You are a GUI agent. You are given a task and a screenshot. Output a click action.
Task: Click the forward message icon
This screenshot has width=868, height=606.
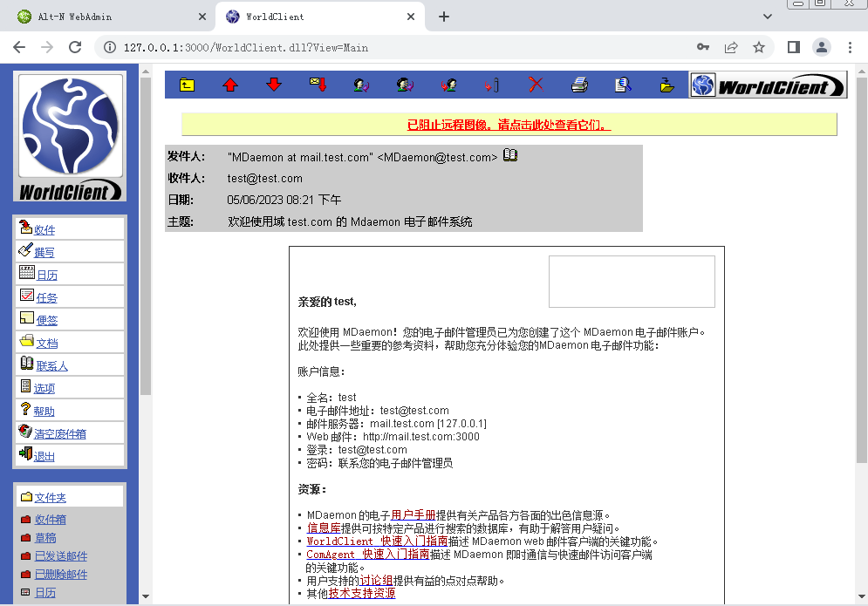coord(448,85)
